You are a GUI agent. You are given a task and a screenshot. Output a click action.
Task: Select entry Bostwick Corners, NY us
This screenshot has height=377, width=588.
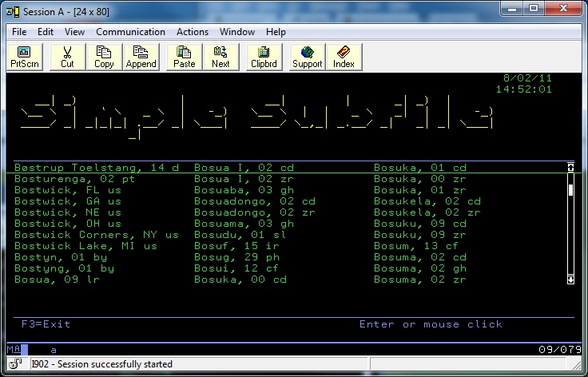click(97, 235)
